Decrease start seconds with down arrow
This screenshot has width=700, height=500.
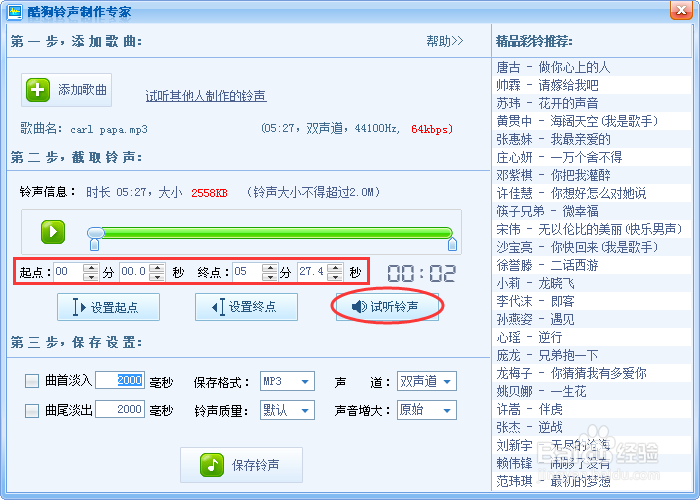pyautogui.click(x=157, y=276)
